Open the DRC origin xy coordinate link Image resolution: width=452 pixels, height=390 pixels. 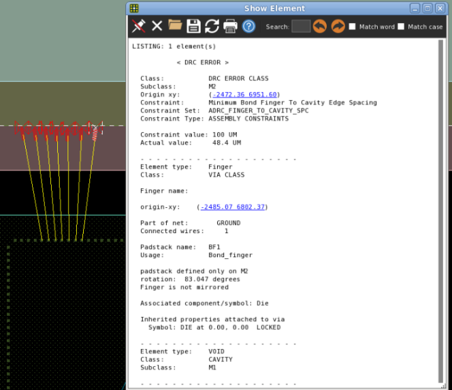[244, 95]
